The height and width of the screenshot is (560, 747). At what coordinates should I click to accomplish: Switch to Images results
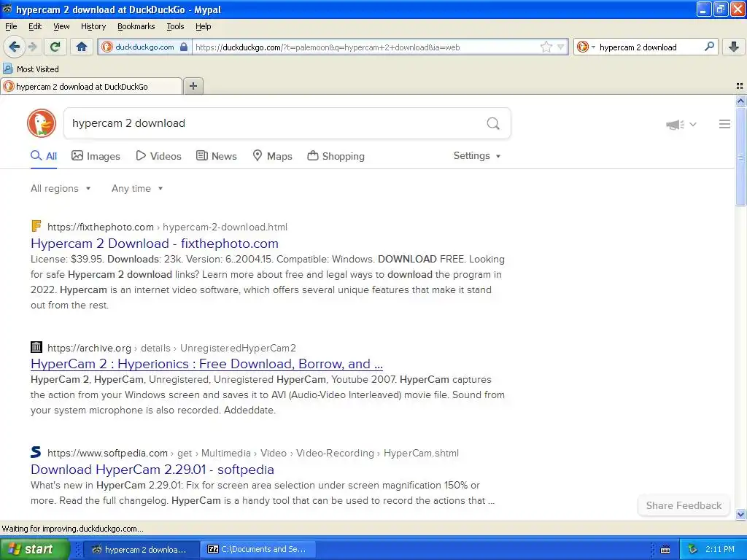96,156
